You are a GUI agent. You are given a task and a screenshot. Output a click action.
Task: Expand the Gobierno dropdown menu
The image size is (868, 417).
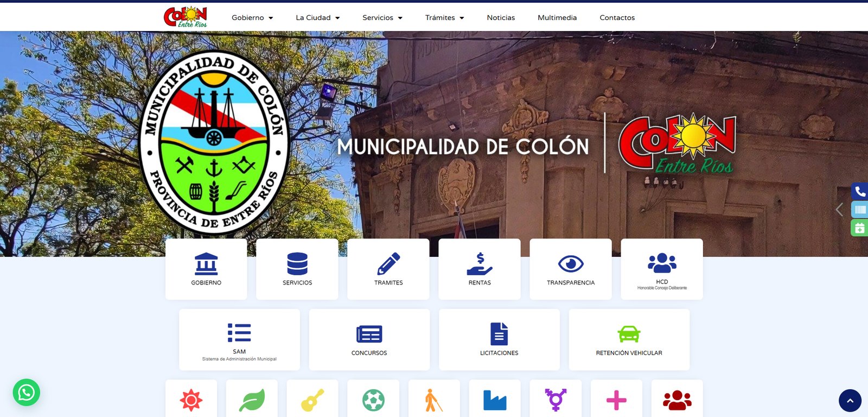(x=252, y=17)
